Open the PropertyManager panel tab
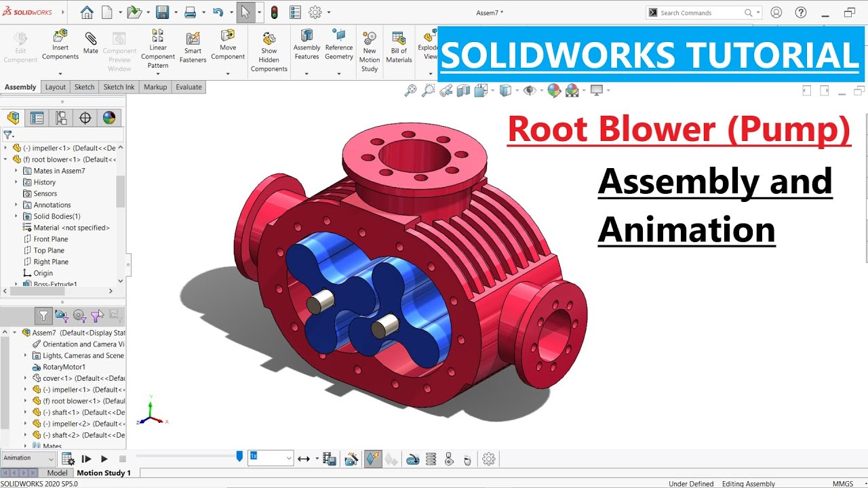 37,118
